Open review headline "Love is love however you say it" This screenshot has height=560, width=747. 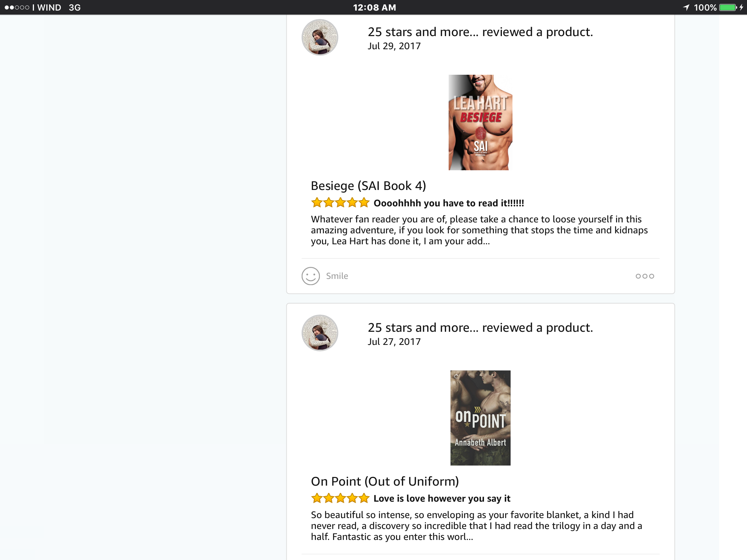(x=442, y=498)
